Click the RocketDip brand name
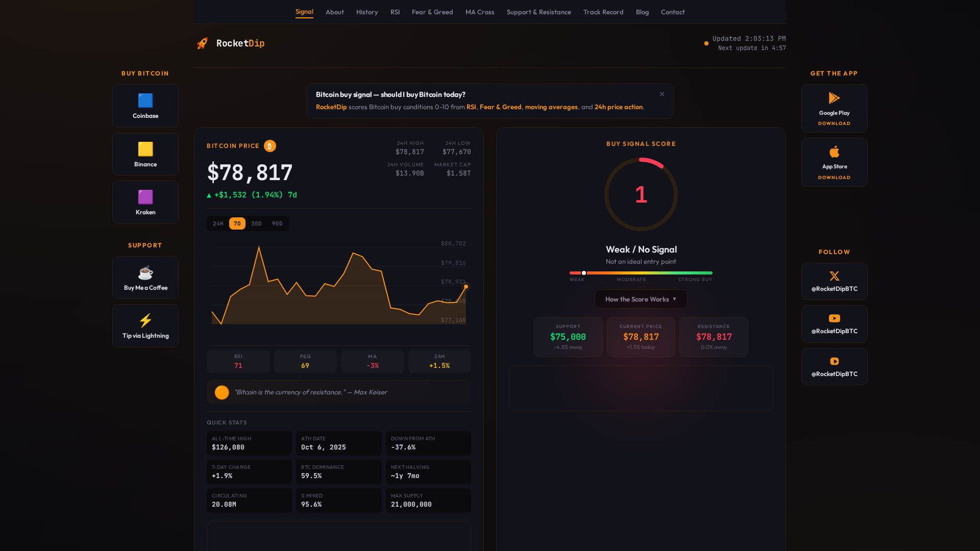Screen dimensions: 980x551 coord(240,43)
